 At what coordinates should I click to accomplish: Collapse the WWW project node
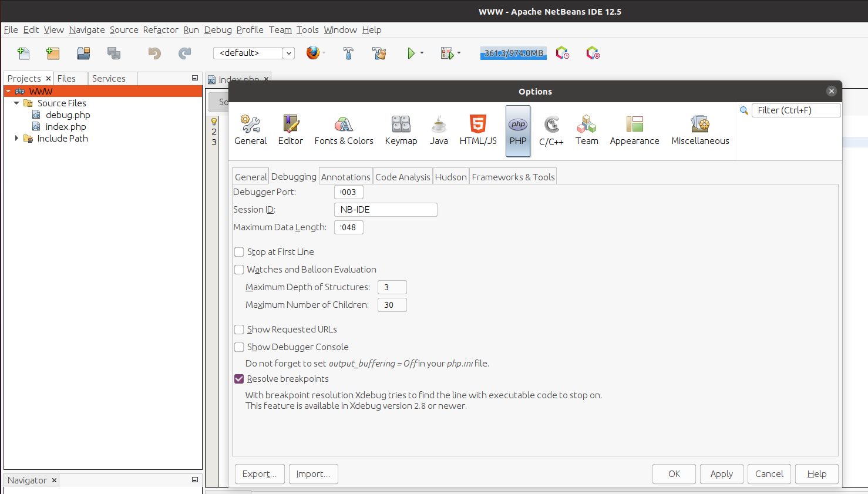[x=8, y=91]
